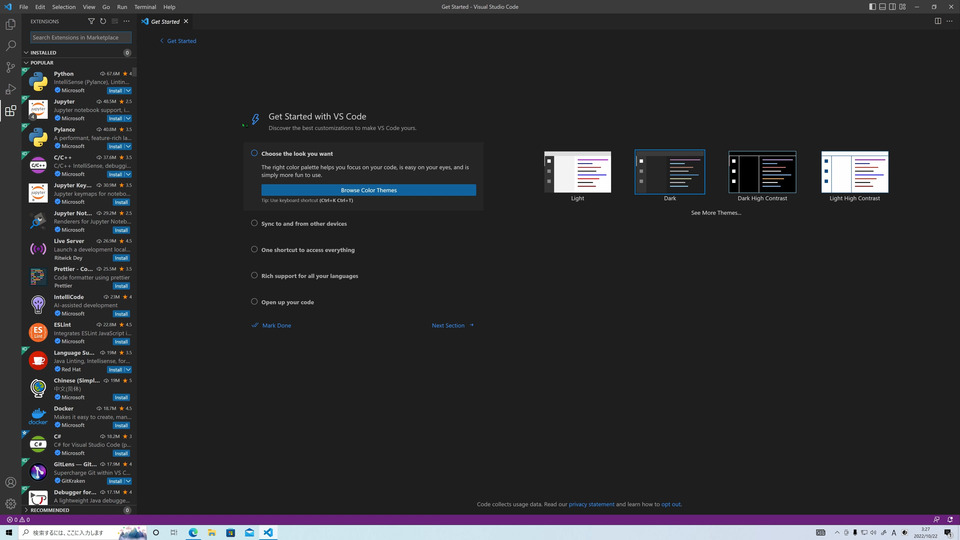Image resolution: width=960 pixels, height=540 pixels.
Task: Click the filter extensions funnel icon
Action: [91, 21]
